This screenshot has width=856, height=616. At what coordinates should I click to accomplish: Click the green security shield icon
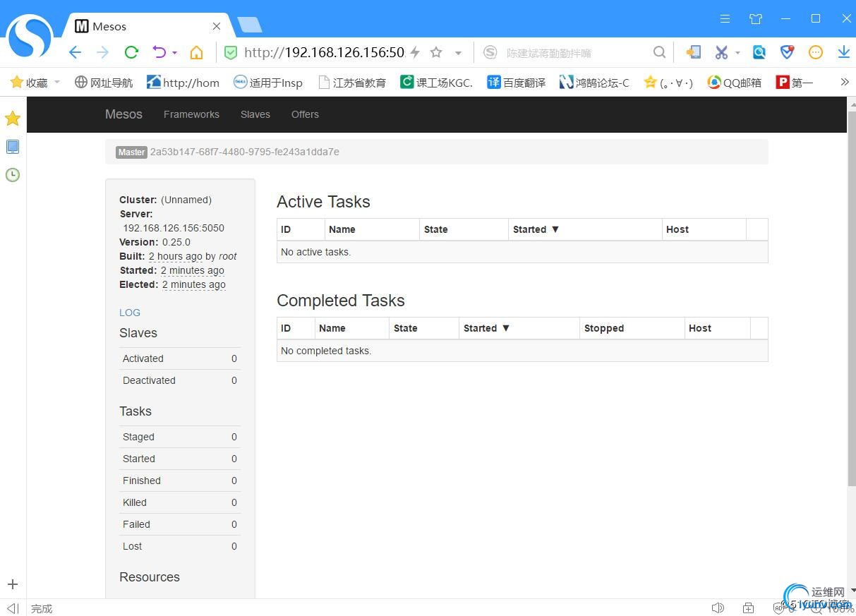[x=230, y=52]
